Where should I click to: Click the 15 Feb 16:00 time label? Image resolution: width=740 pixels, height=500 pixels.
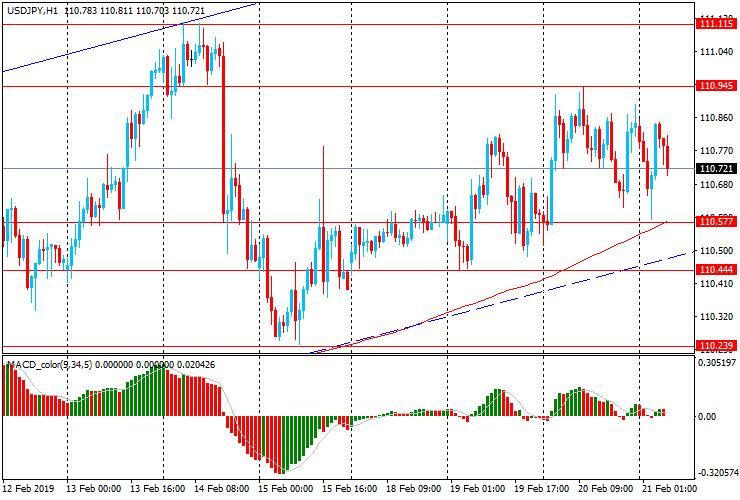[349, 488]
